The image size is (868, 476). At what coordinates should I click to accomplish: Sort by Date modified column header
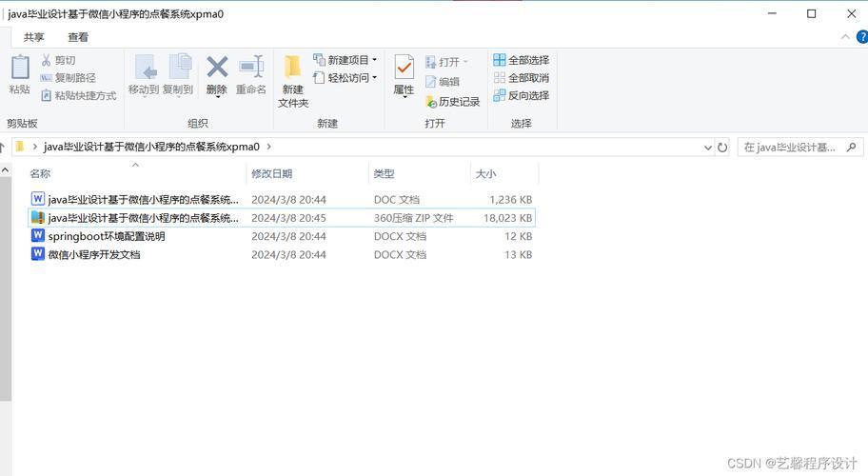[272, 174]
